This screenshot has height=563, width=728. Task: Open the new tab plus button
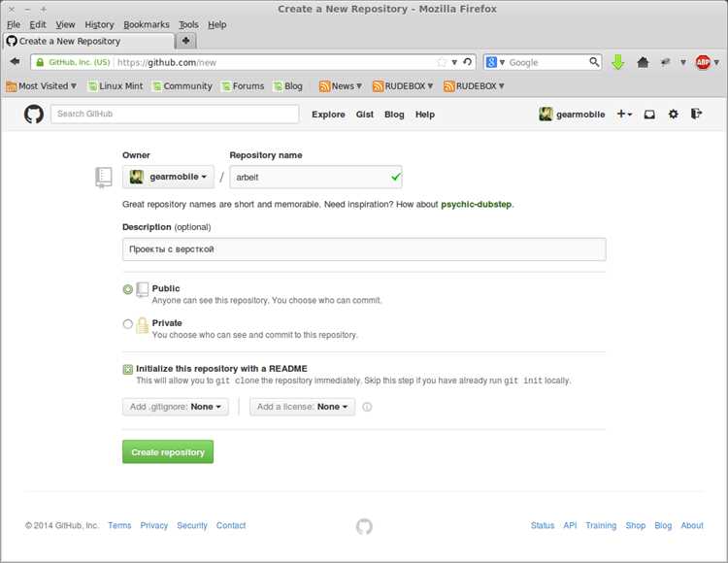point(185,41)
